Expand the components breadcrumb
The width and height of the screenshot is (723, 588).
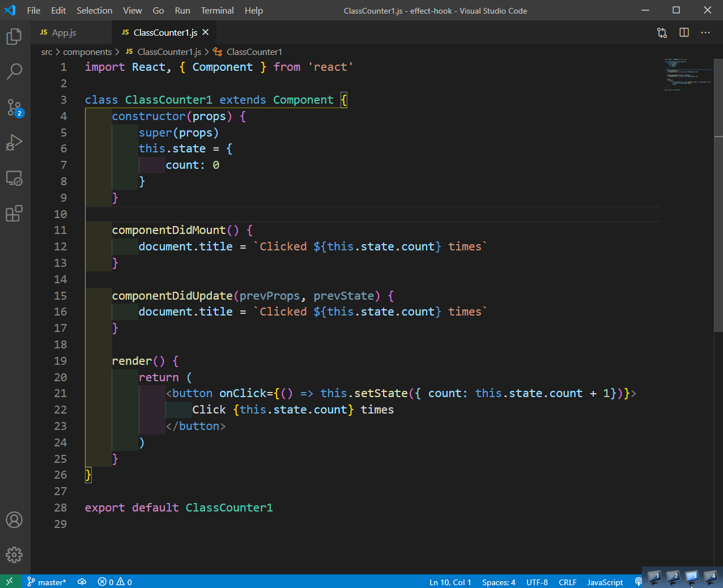click(x=87, y=52)
